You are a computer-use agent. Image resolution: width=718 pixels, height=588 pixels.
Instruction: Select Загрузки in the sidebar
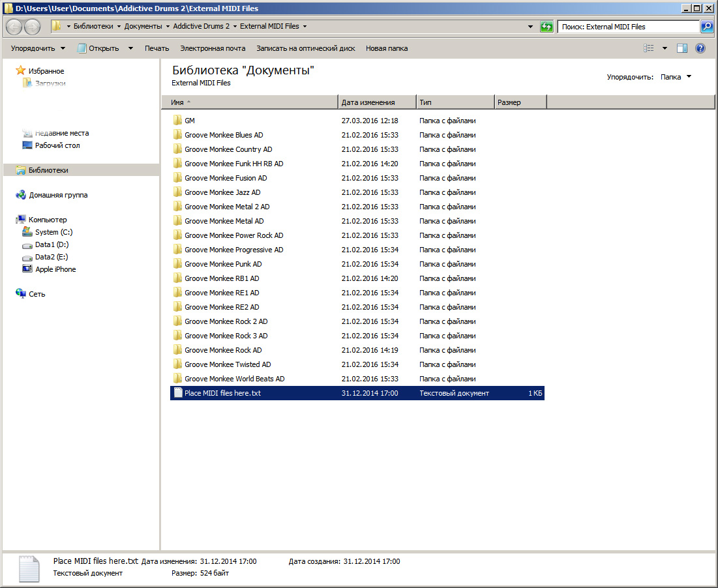(50, 83)
